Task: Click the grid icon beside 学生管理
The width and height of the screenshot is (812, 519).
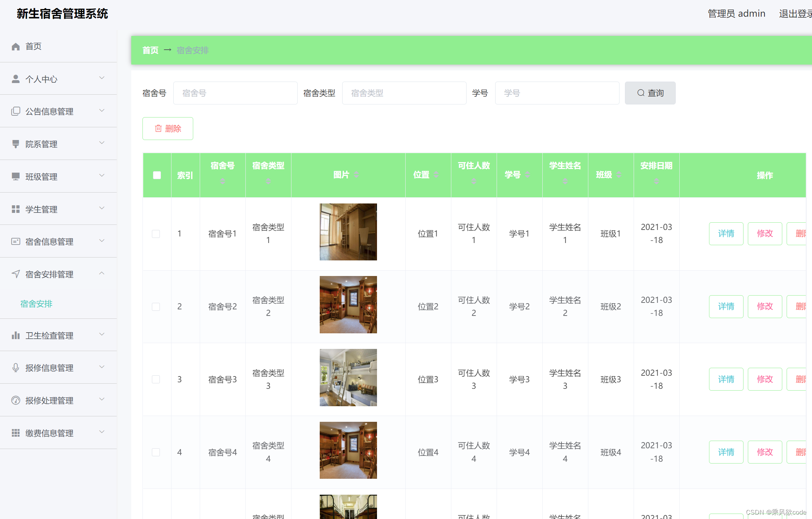Action: point(16,209)
